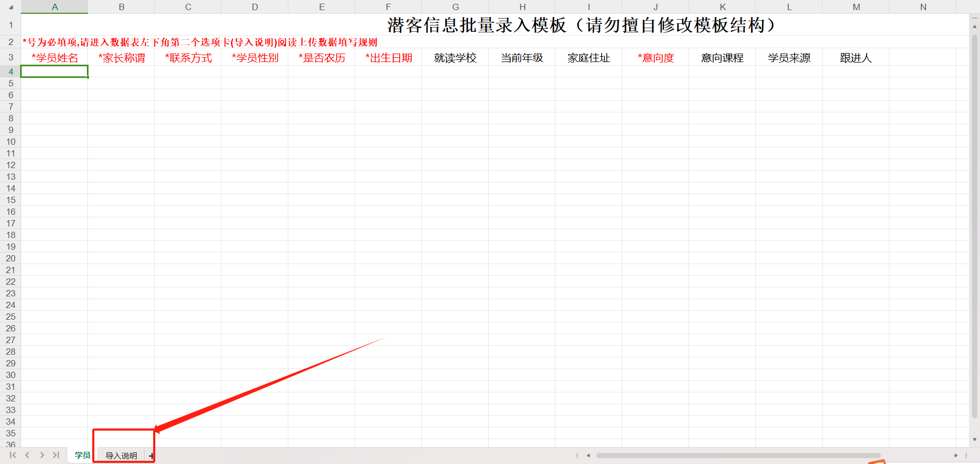
Task: Select the 学员 sheet tab
Action: [82, 455]
